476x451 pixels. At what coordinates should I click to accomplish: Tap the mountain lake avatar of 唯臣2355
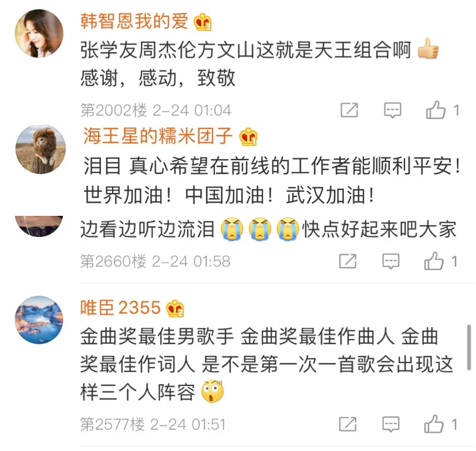(x=39, y=320)
